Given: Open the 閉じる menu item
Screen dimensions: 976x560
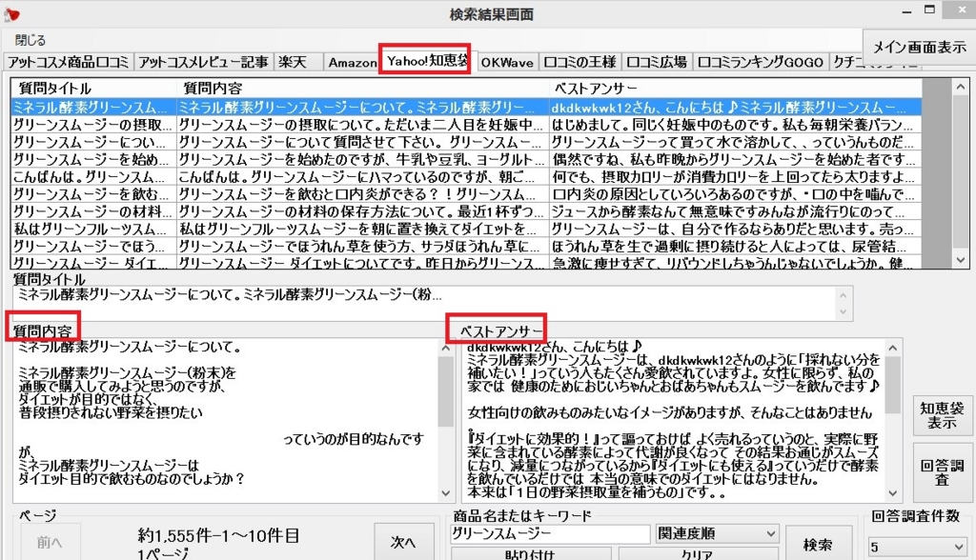Looking at the screenshot, I should [x=30, y=40].
